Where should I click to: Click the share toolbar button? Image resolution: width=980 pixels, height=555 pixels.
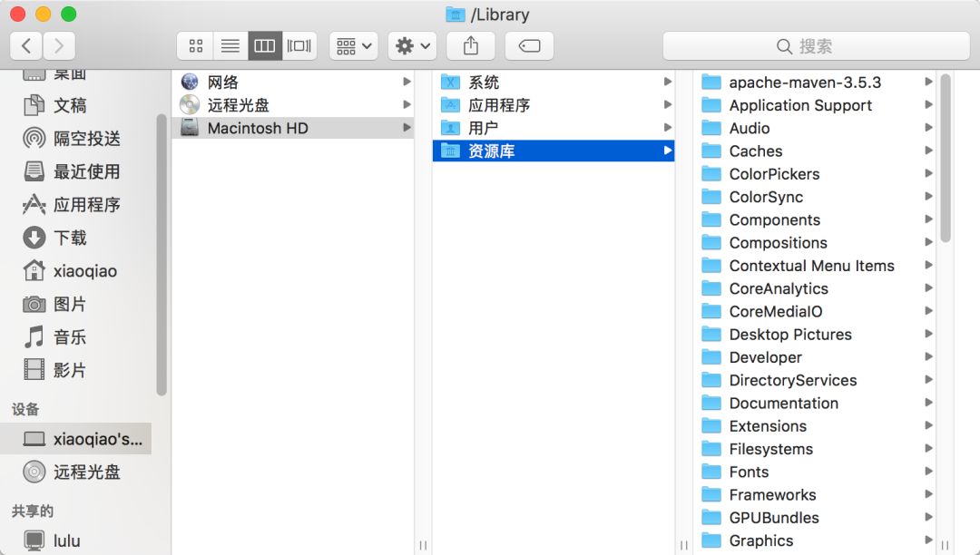point(470,45)
